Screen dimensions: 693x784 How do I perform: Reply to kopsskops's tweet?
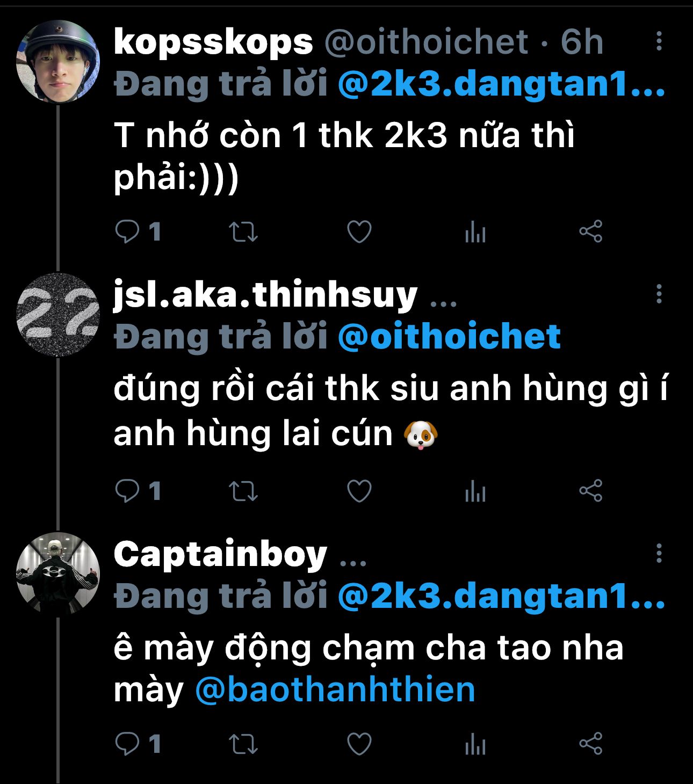127,232
